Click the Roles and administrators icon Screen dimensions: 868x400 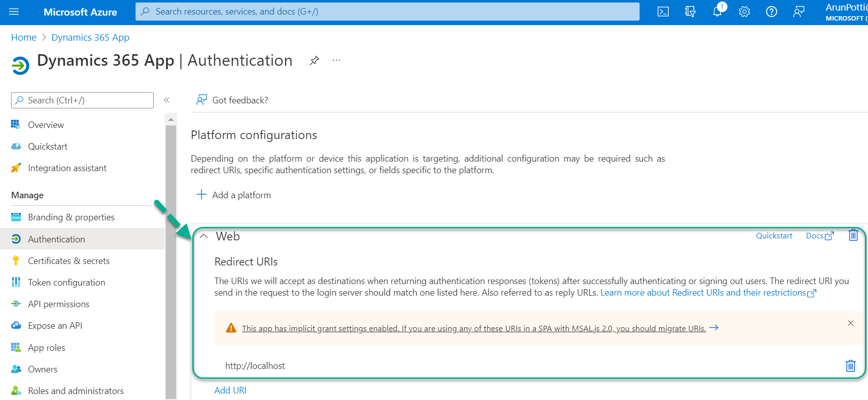tap(16, 390)
